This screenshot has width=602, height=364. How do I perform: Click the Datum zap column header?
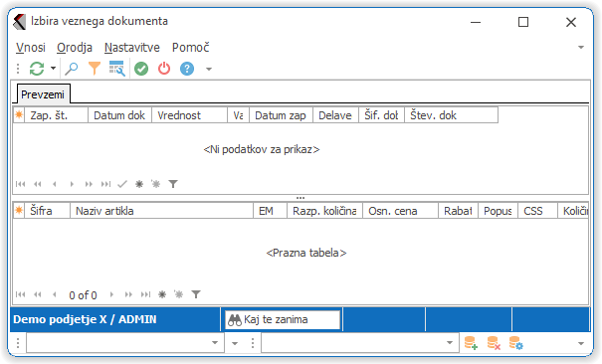tap(281, 115)
